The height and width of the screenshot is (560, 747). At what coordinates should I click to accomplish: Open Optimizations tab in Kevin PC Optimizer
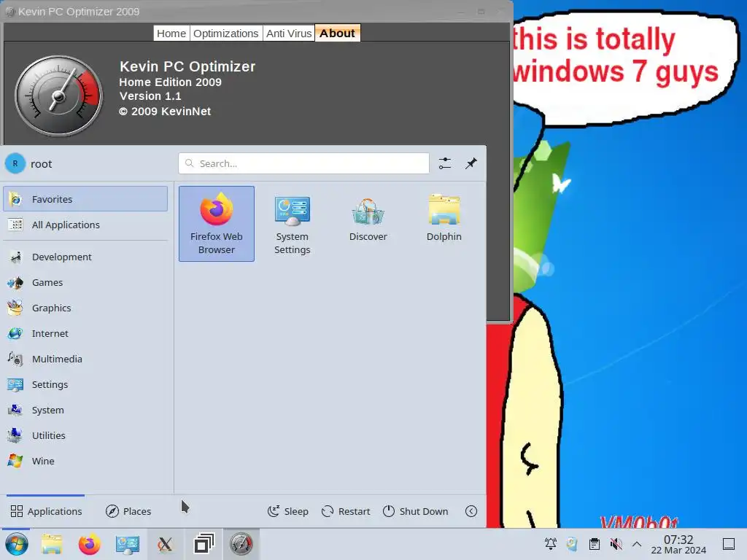click(226, 34)
